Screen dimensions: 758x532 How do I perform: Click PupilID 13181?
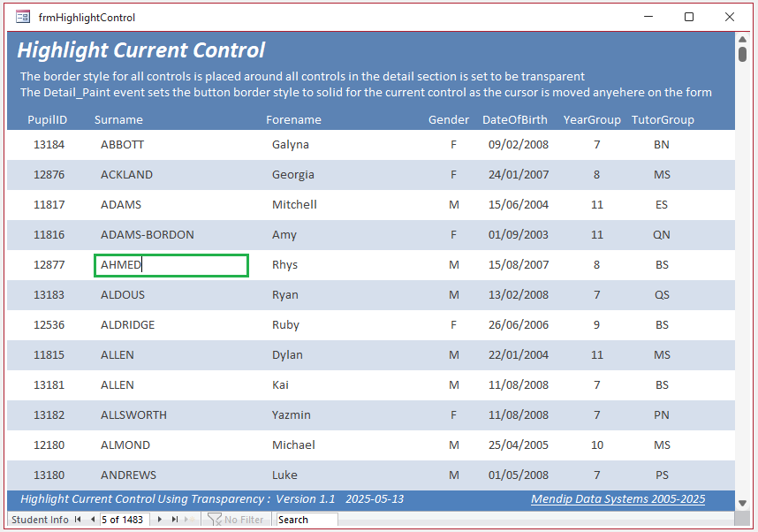click(x=49, y=384)
